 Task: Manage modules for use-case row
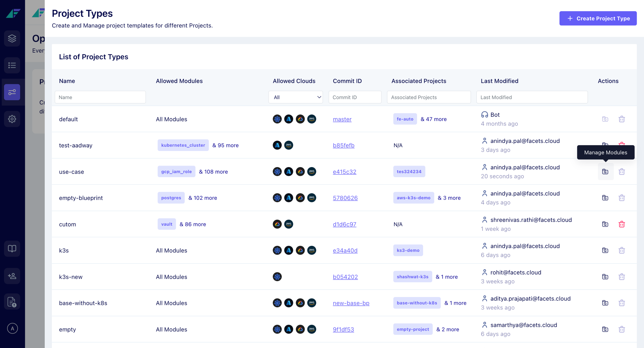point(605,172)
